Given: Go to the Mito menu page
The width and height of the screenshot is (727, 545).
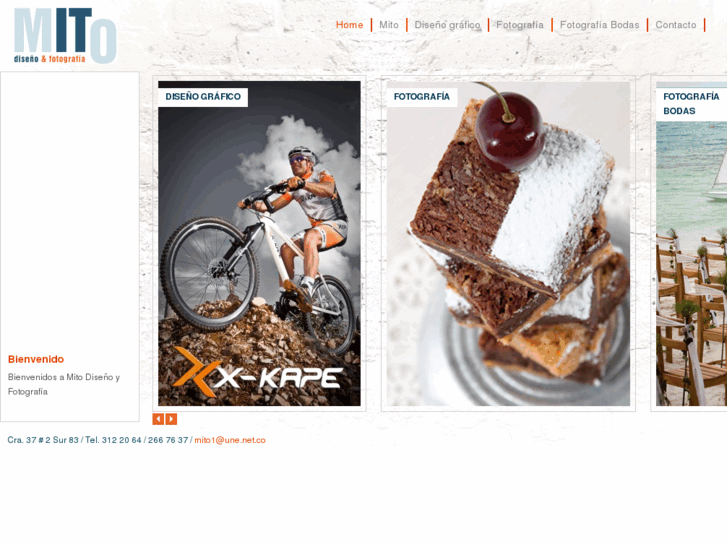Looking at the screenshot, I should coord(389,25).
